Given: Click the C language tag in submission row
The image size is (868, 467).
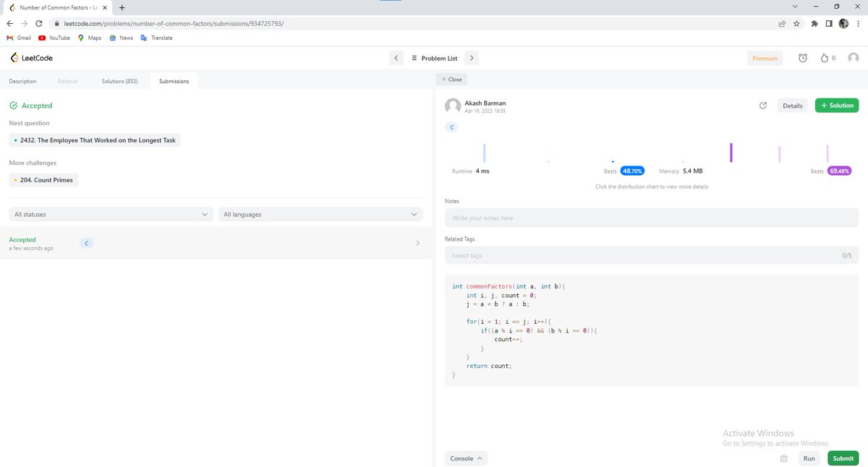Looking at the screenshot, I should (86, 244).
